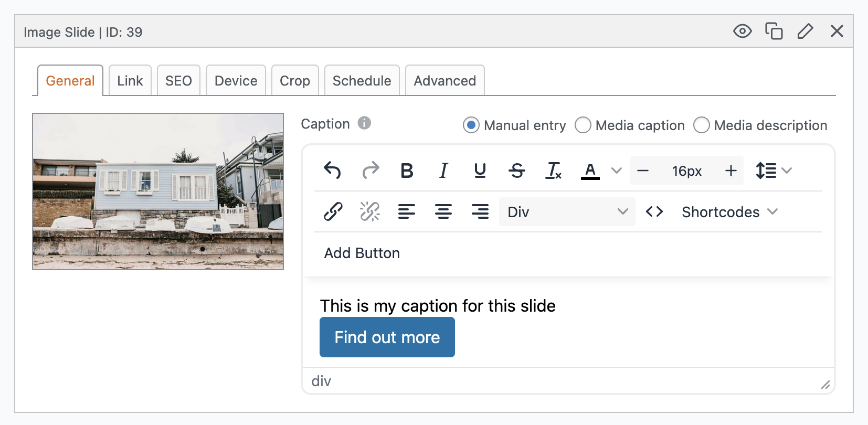This screenshot has width=868, height=425.
Task: Duplicate this slide using copy icon
Action: click(774, 31)
